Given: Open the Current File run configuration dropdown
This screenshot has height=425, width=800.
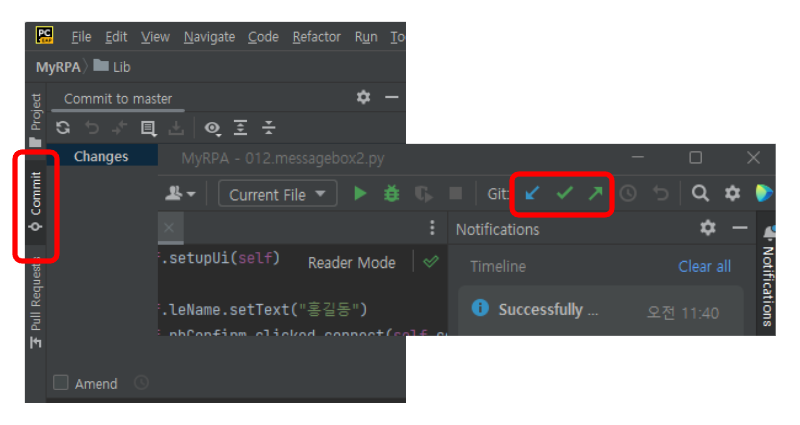Looking at the screenshot, I should click(x=278, y=194).
